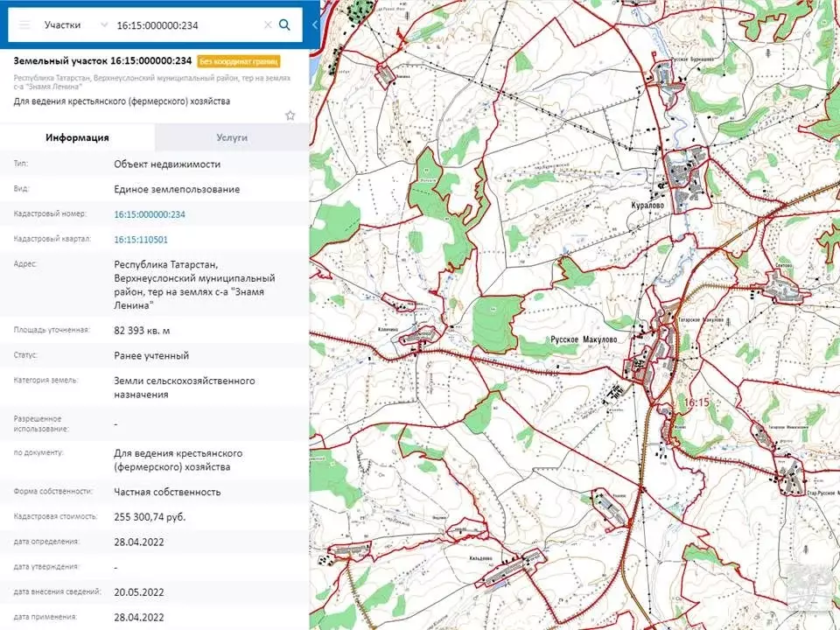Screen dimensions: 840x630
Task: Open cadastral number link 16:15:000000:234
Action: (x=150, y=214)
